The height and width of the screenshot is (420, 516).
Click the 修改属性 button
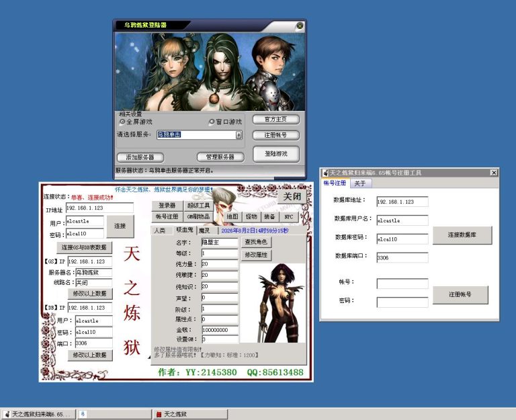pos(256,255)
